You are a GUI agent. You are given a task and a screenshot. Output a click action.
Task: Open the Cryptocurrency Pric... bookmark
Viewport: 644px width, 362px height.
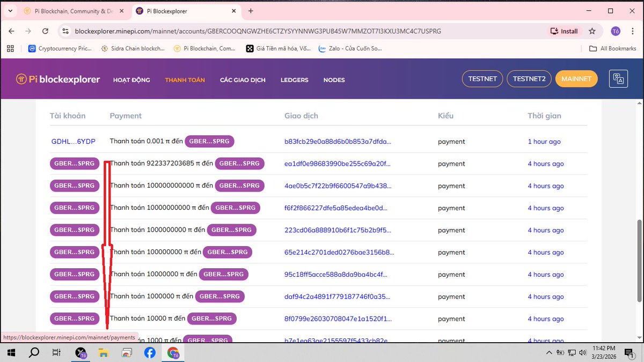tap(60, 48)
